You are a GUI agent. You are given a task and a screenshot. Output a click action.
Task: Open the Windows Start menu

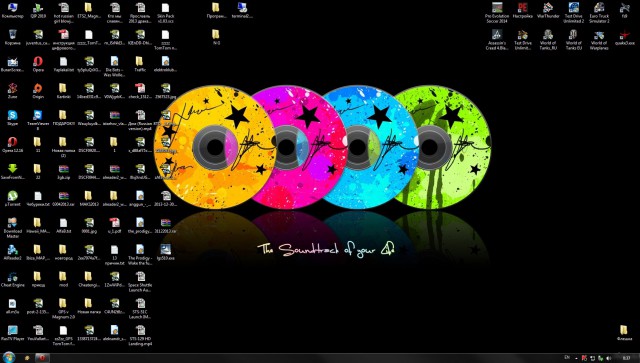coord(9,357)
